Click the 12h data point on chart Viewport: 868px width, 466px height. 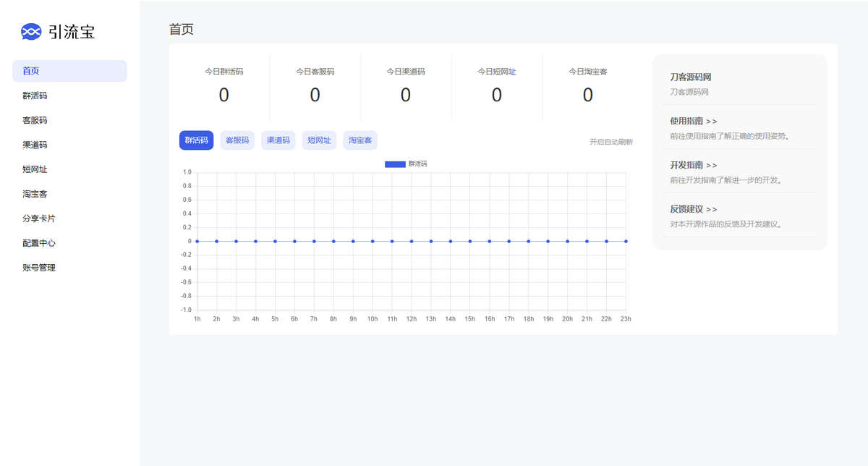412,241
